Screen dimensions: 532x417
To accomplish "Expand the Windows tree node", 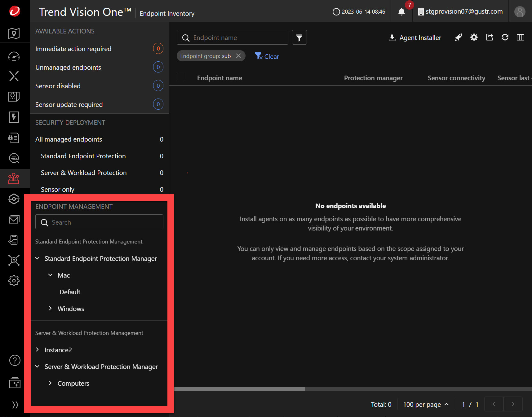I will coord(50,309).
